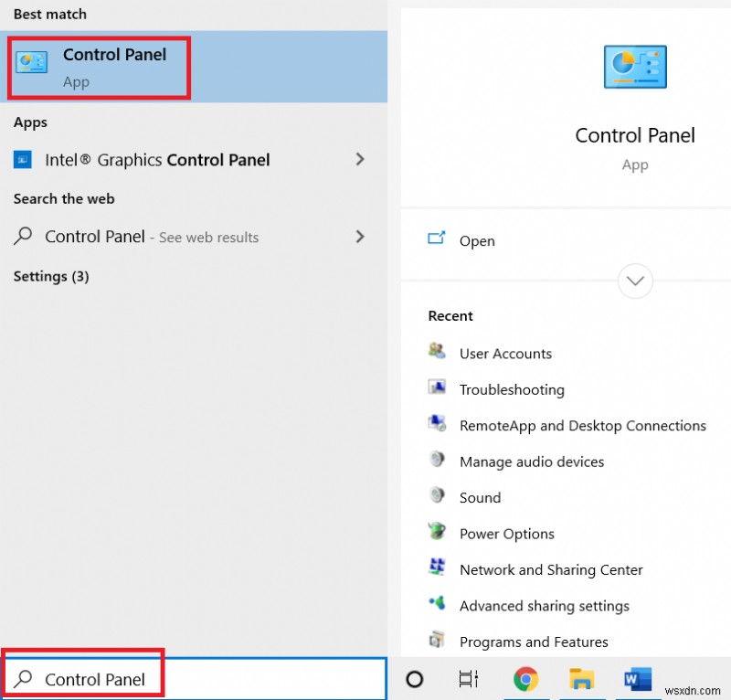Open RemoteApp and Desktop Connections
The width and height of the screenshot is (731, 700).
pyautogui.click(x=583, y=426)
